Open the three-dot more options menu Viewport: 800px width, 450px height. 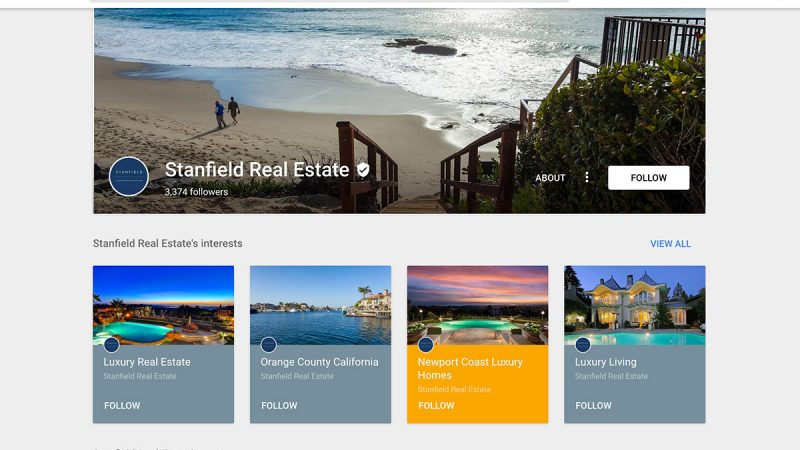[587, 177]
